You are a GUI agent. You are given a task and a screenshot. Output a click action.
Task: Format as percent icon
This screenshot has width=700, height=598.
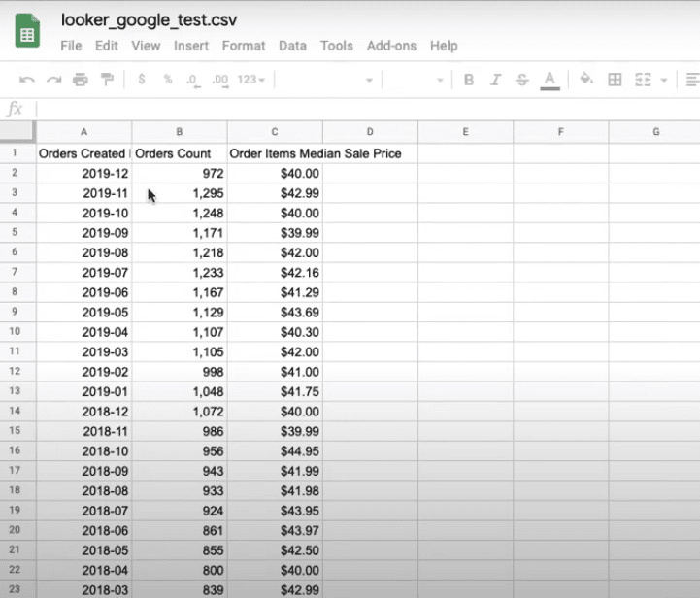click(x=168, y=80)
